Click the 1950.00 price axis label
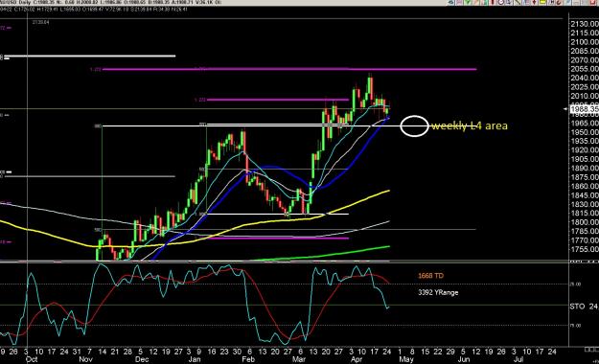 [584, 132]
